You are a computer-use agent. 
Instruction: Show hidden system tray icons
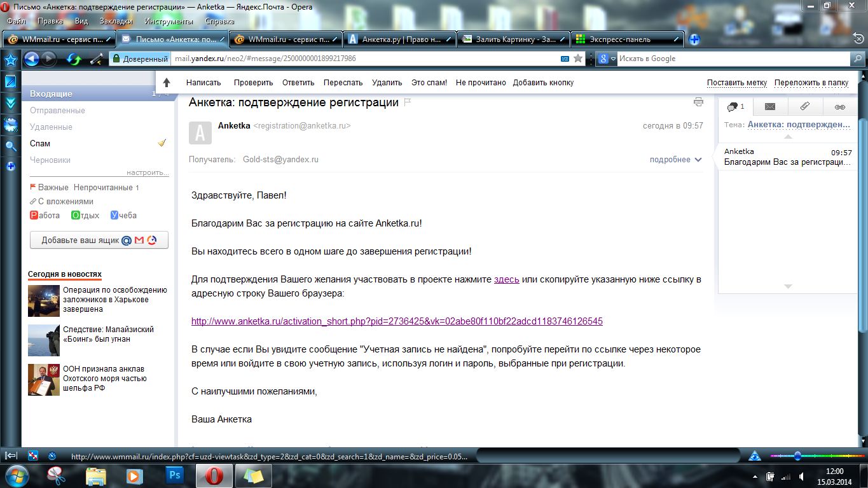point(754,476)
